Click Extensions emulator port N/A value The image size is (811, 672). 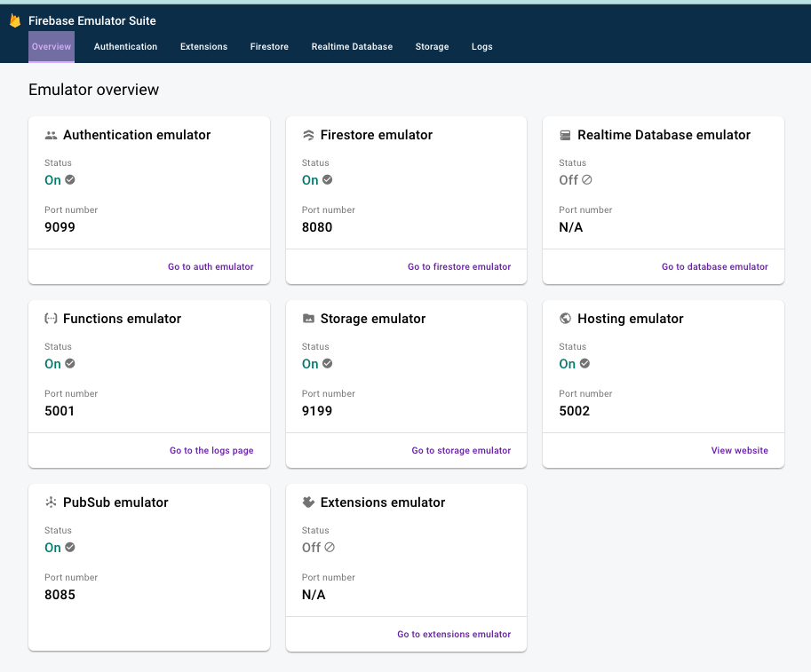click(x=314, y=595)
